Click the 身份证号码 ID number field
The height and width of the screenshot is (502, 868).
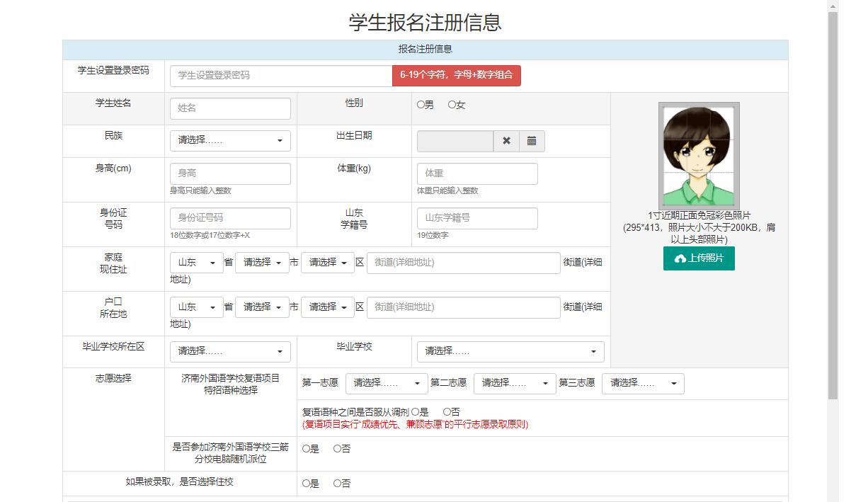[x=229, y=218]
